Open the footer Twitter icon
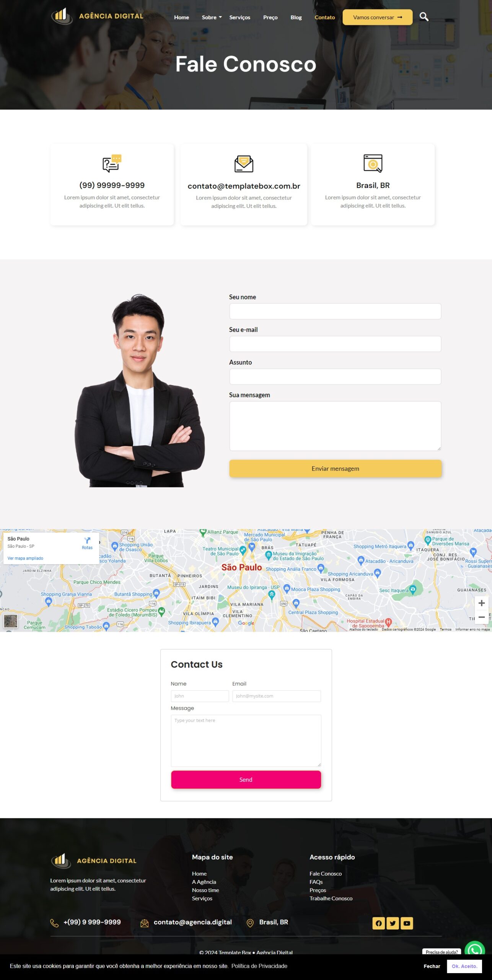The width and height of the screenshot is (492, 980). click(x=393, y=923)
